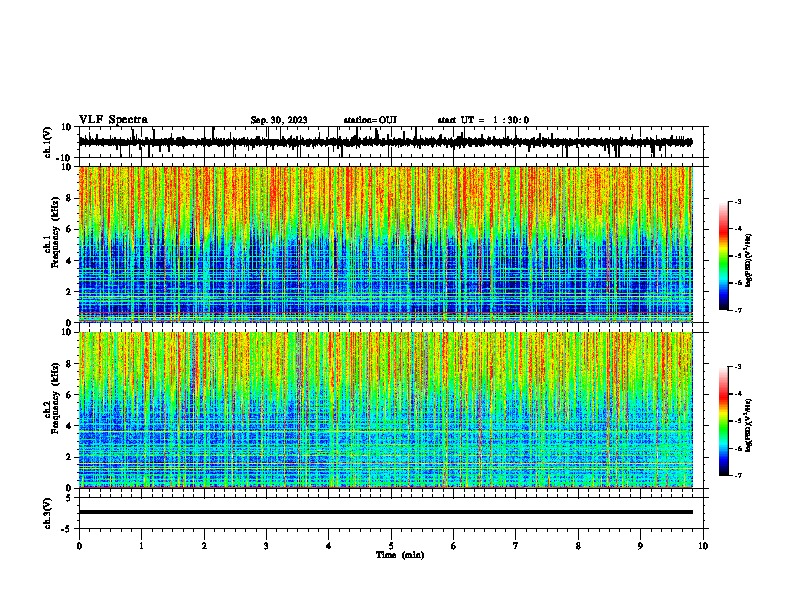
Task: Click "-4" on the ch.2 color bar
Action: click(737, 394)
